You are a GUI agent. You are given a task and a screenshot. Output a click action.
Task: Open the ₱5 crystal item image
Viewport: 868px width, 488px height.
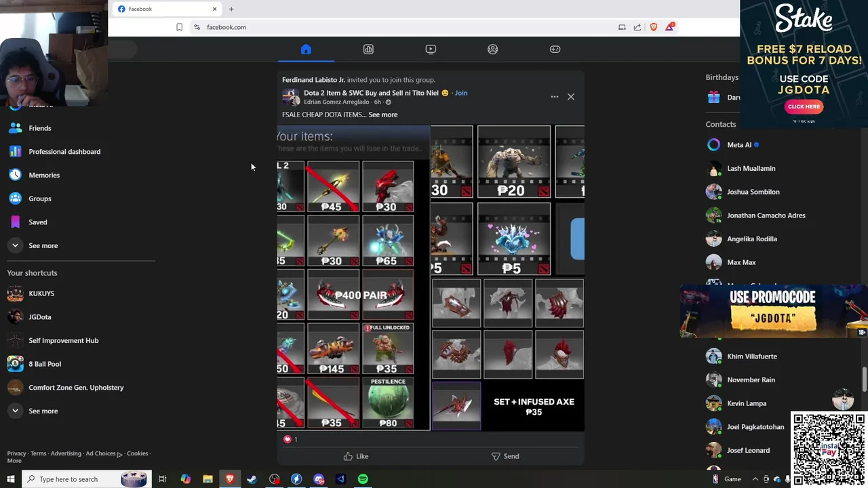[514, 239]
